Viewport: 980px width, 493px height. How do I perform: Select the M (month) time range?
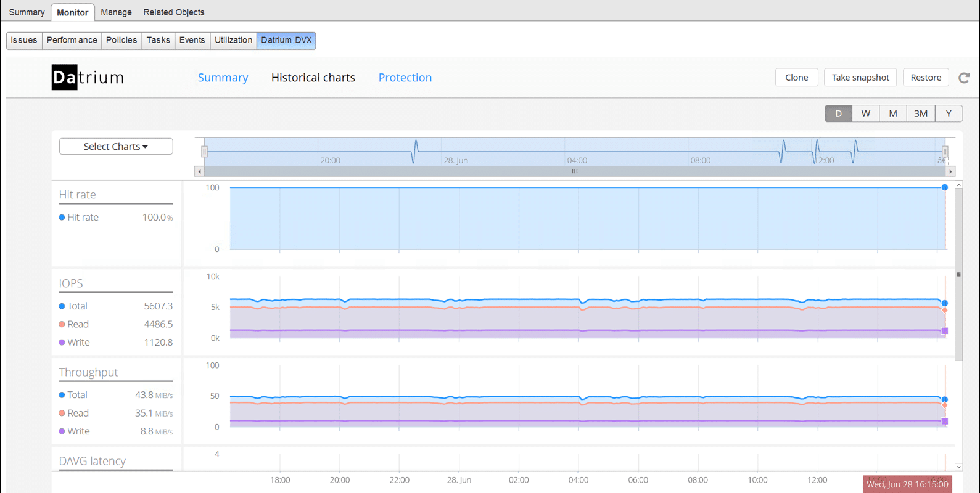point(893,113)
